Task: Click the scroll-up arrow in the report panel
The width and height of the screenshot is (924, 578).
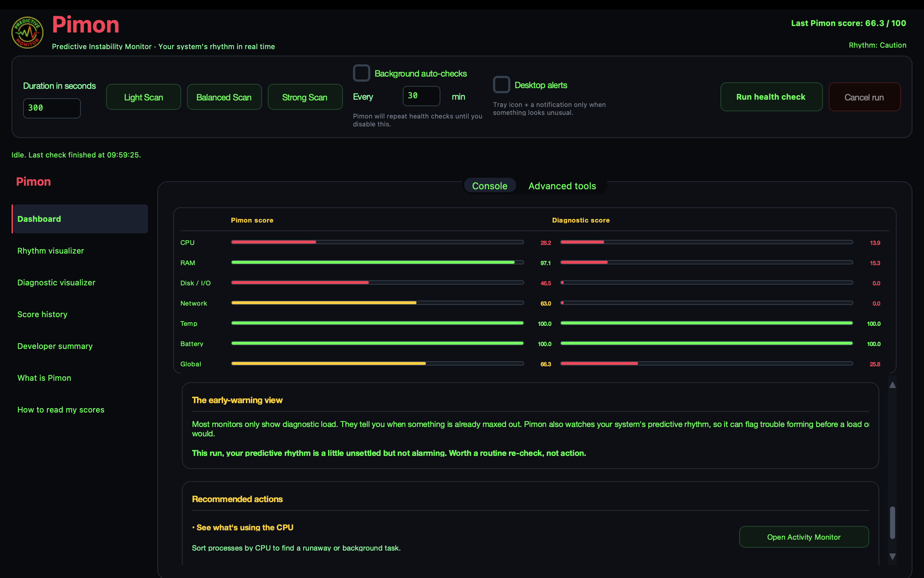Action: (892, 385)
